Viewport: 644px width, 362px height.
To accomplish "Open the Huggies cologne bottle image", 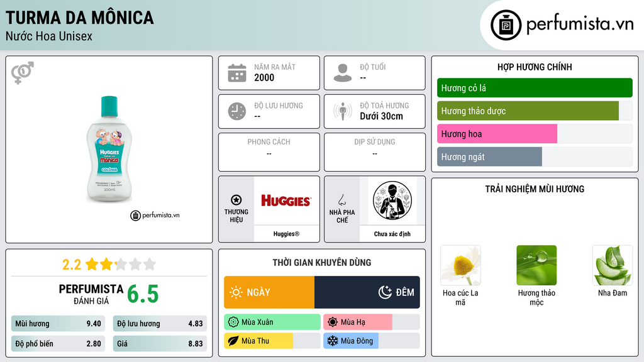I will click(x=109, y=149).
